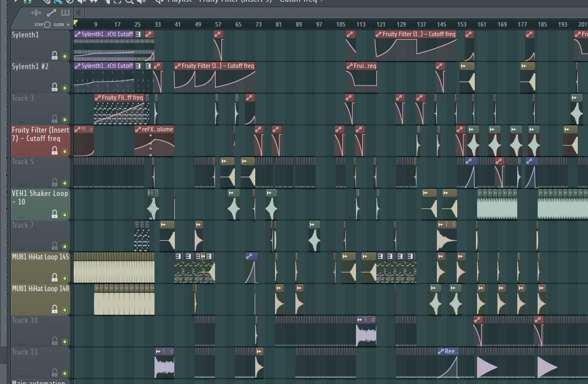Viewport: 588px width, 384px height.
Task: Select the audio clip focus waveform icon
Action: (36, 12)
